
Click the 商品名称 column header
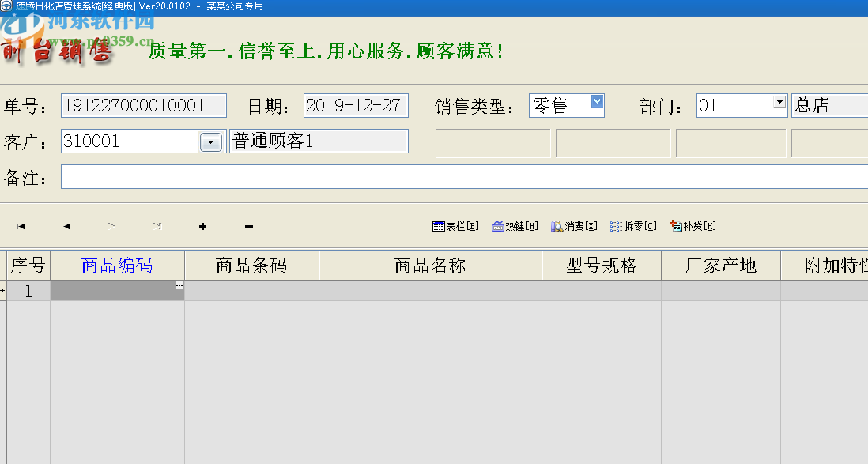click(430, 265)
